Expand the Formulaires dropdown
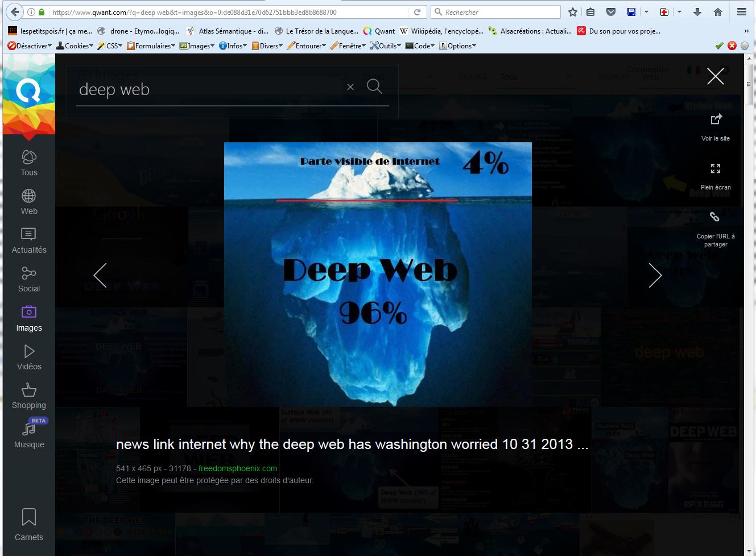Screen dimensions: 756x556 pyautogui.click(x=151, y=46)
